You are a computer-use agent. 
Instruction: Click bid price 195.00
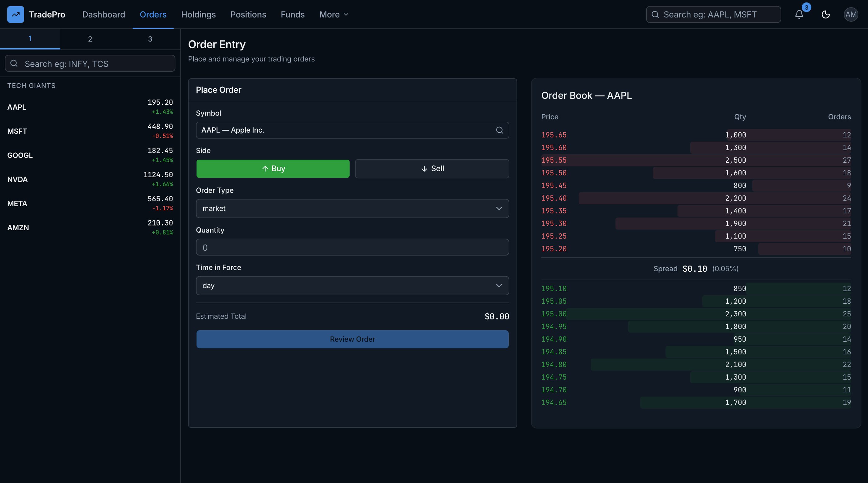tap(554, 314)
